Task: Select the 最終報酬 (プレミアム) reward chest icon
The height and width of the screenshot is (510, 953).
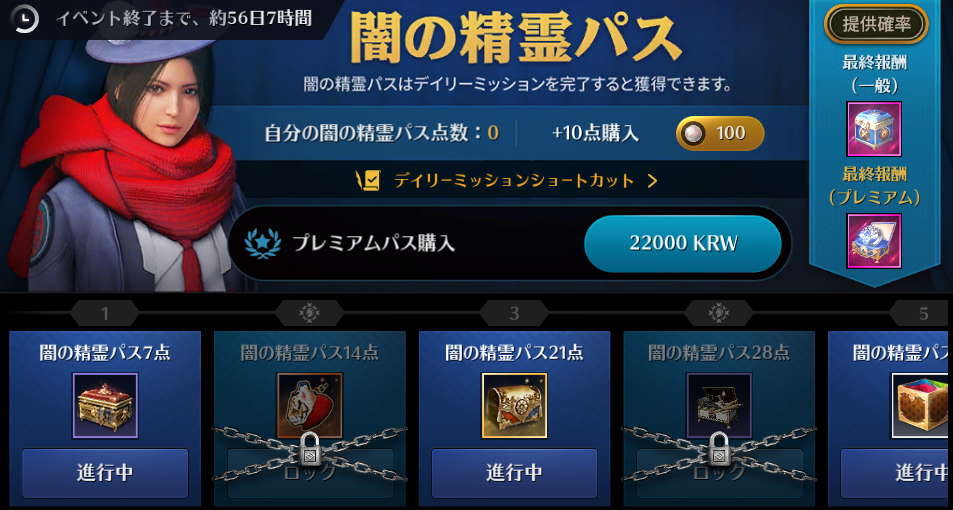Action: [x=874, y=241]
